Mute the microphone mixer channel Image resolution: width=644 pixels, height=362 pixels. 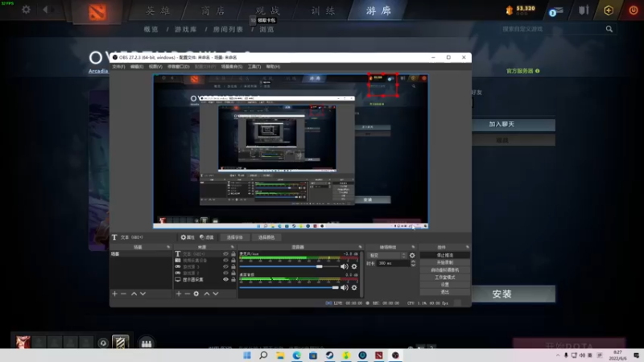(345, 266)
